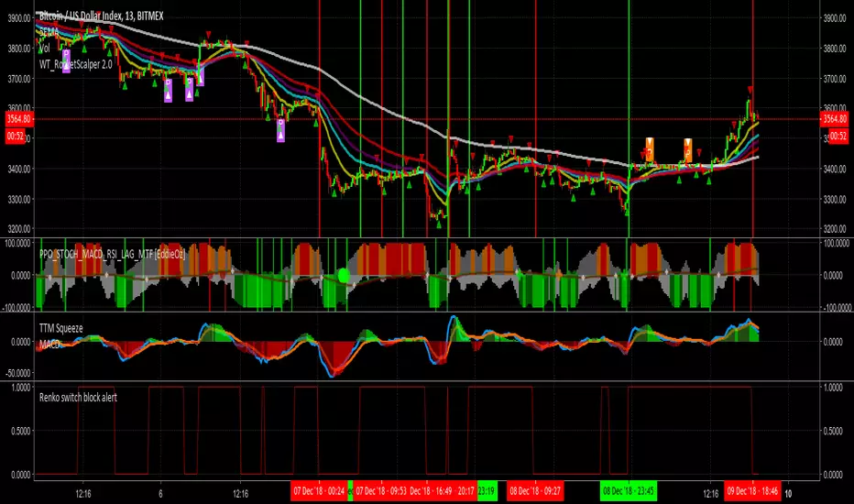Click the leftmost orange signal marker
This screenshot has width=854, height=504.
click(649, 146)
